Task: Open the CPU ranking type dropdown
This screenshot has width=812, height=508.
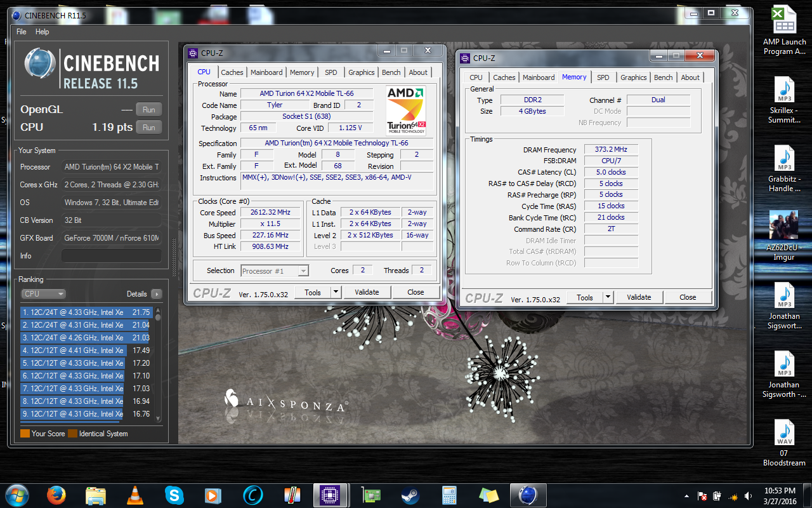Action: 43,294
